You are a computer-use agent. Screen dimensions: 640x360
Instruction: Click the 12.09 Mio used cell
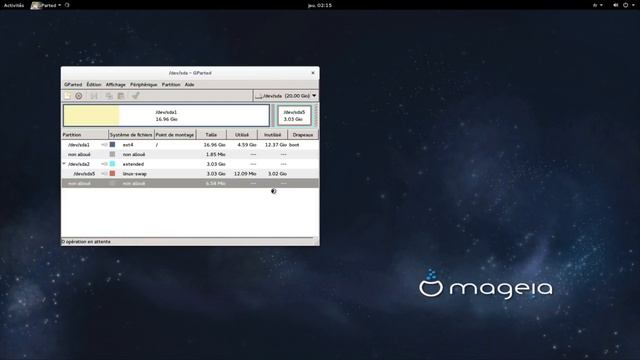click(245, 174)
